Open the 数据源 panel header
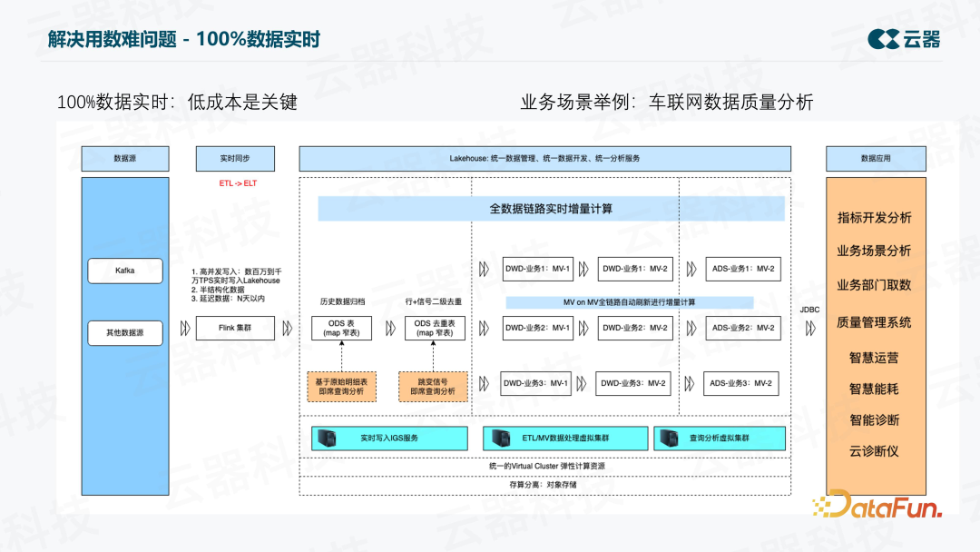Viewport: 980px width, 552px height. [124, 158]
